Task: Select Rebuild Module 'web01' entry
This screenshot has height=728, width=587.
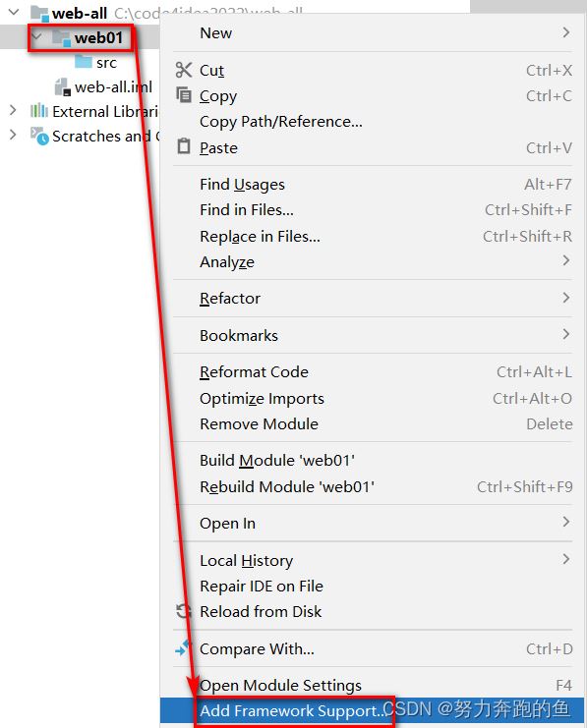Action: [373, 486]
